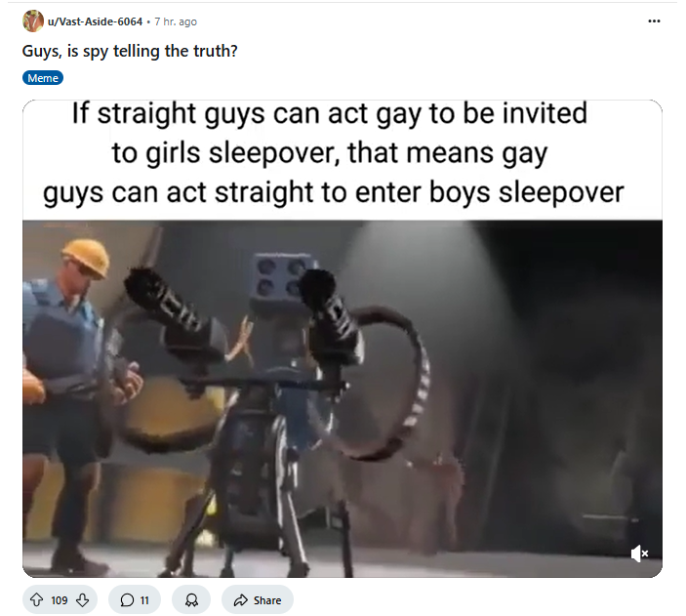Open user avatar of Vast-Aside-6064

pos(33,21)
